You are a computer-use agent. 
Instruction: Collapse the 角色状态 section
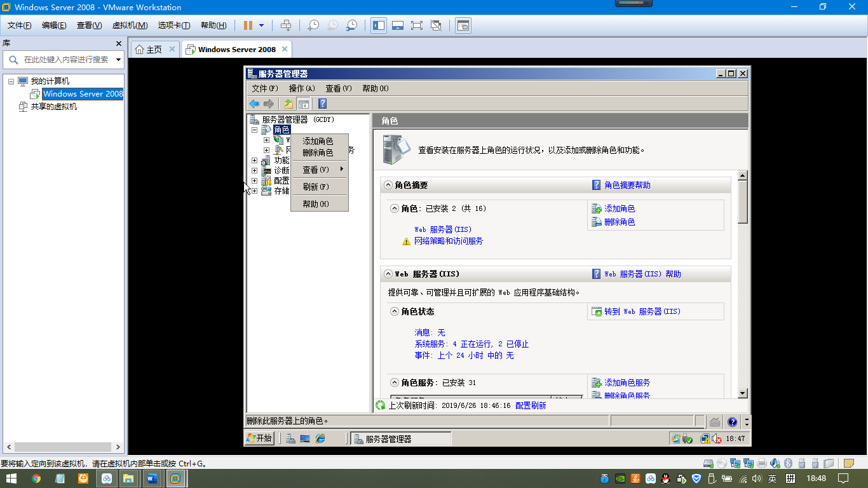coord(395,311)
